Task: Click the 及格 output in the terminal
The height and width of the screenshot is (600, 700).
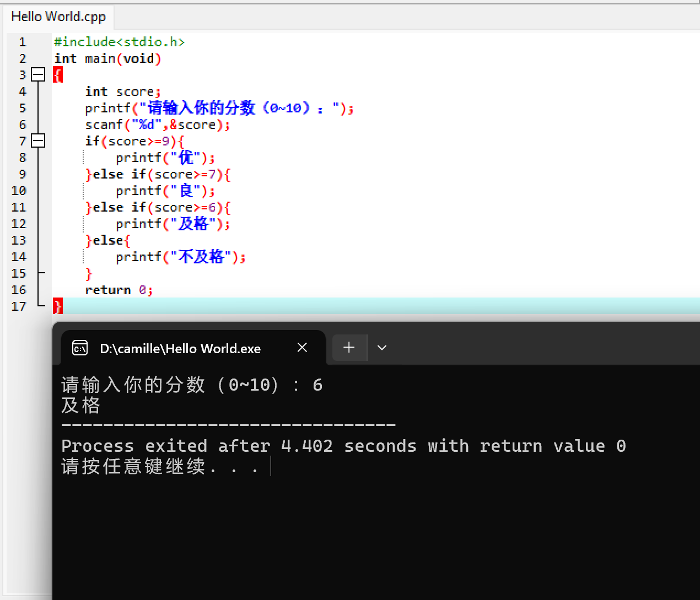Action: 80,406
